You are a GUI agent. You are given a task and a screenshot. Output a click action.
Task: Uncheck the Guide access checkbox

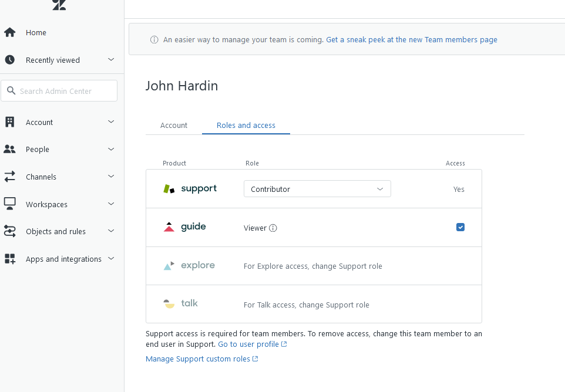pos(460,227)
